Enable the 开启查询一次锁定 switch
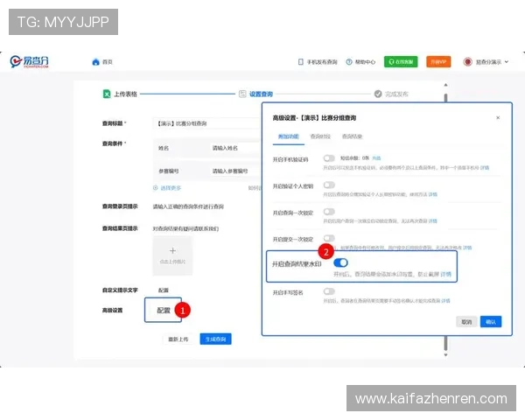525x420 pixels. tap(329, 212)
